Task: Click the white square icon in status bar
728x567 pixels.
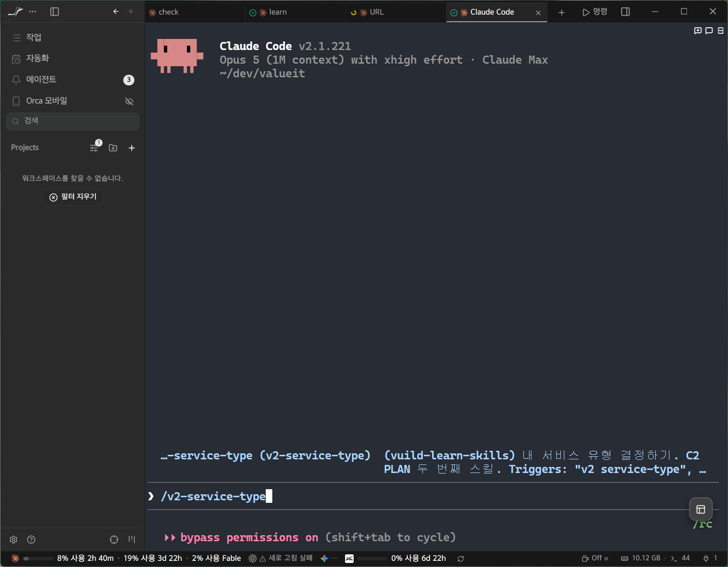Action: point(349,558)
